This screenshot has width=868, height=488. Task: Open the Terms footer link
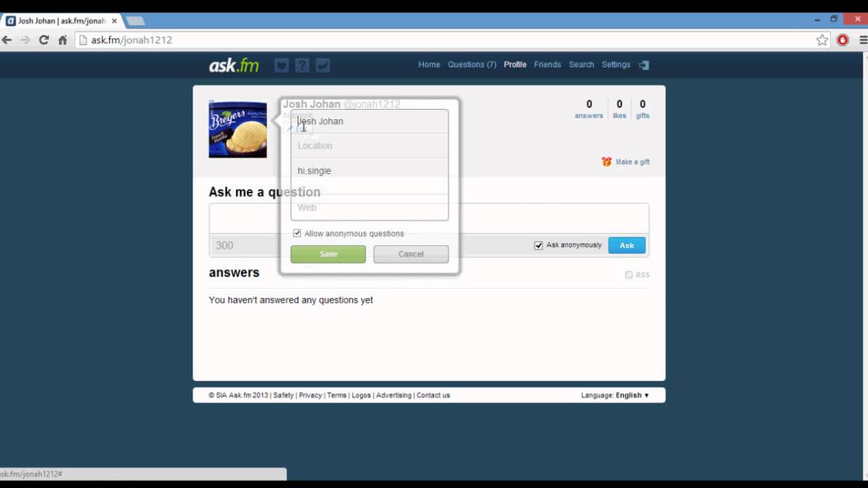point(337,395)
